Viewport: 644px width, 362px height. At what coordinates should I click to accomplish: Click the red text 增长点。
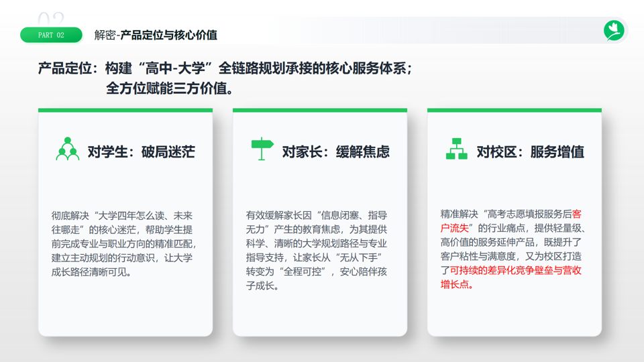click(x=457, y=284)
